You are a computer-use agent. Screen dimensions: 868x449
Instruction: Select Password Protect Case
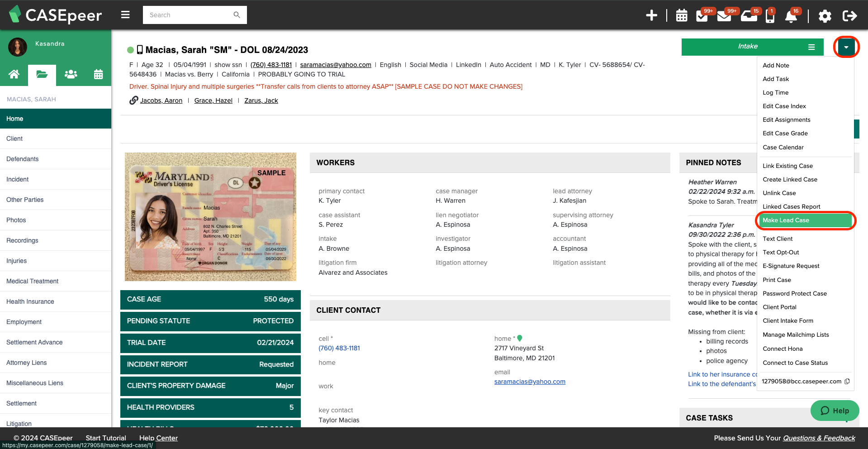(794, 293)
